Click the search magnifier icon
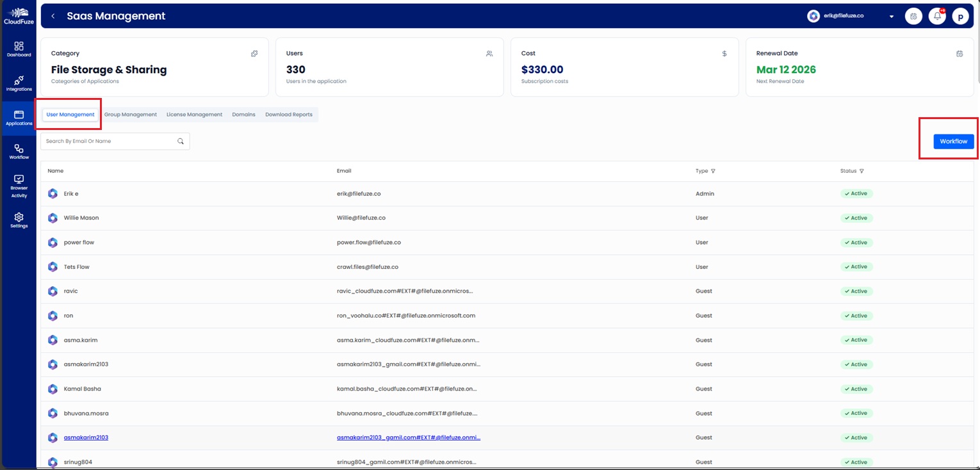 180,141
